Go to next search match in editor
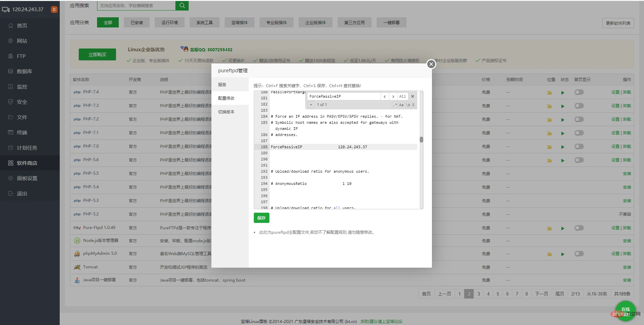This screenshot has height=325, width=644. coord(393,96)
